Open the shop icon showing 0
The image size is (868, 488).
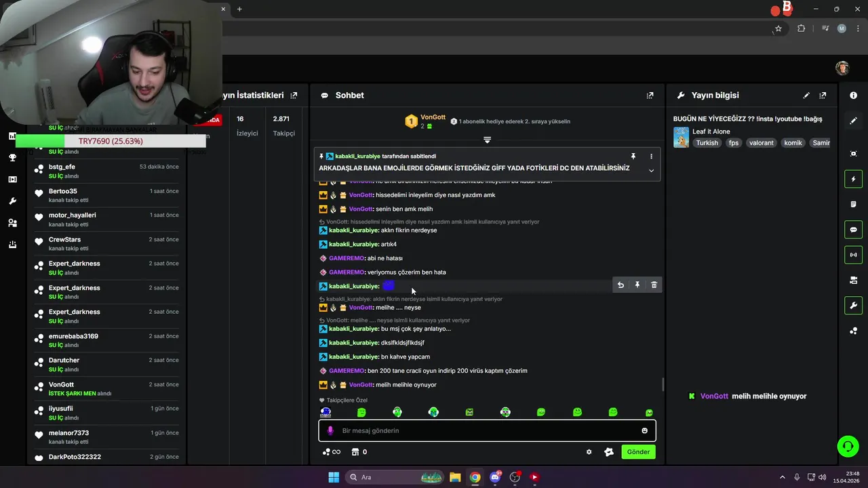[359, 452]
